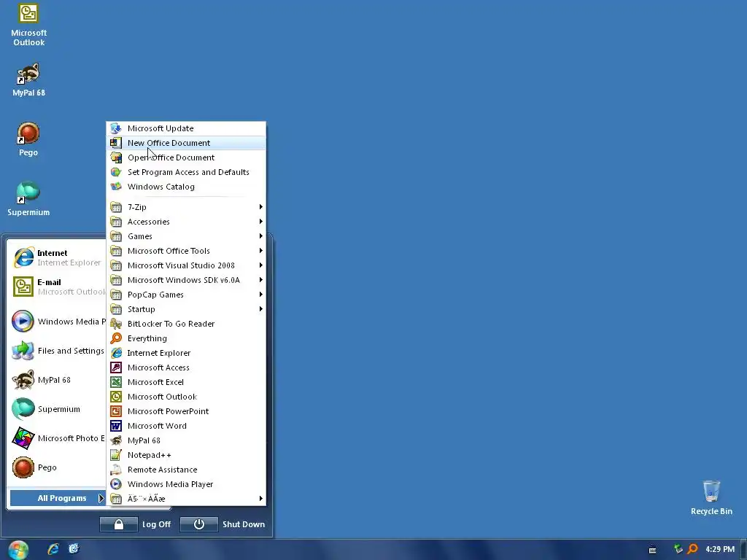Launch Windows Media Player from recent list
The width and height of the screenshot is (747, 560).
click(x=57, y=322)
